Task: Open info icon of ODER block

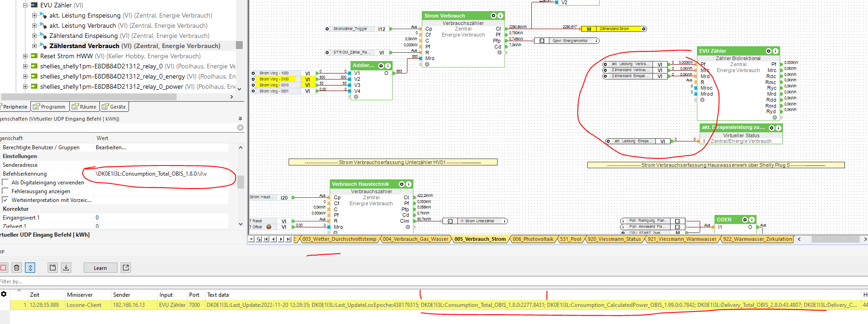Action: coord(752,220)
